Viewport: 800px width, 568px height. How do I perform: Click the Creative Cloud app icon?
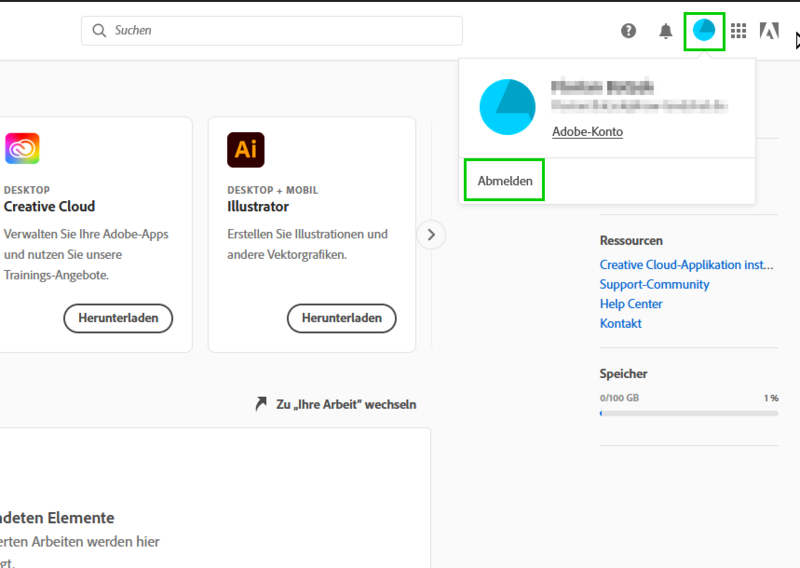click(22, 149)
